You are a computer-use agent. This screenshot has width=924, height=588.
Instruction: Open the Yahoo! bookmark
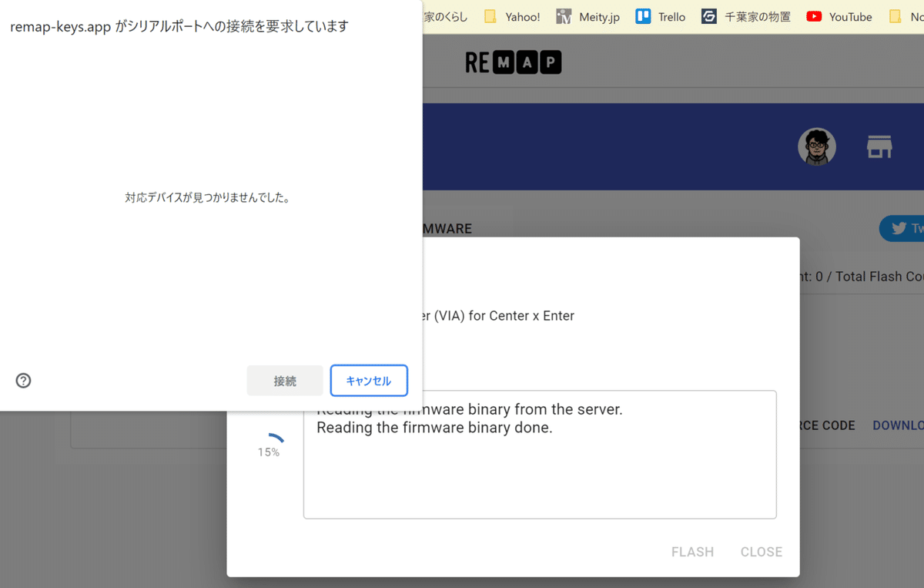pos(512,16)
